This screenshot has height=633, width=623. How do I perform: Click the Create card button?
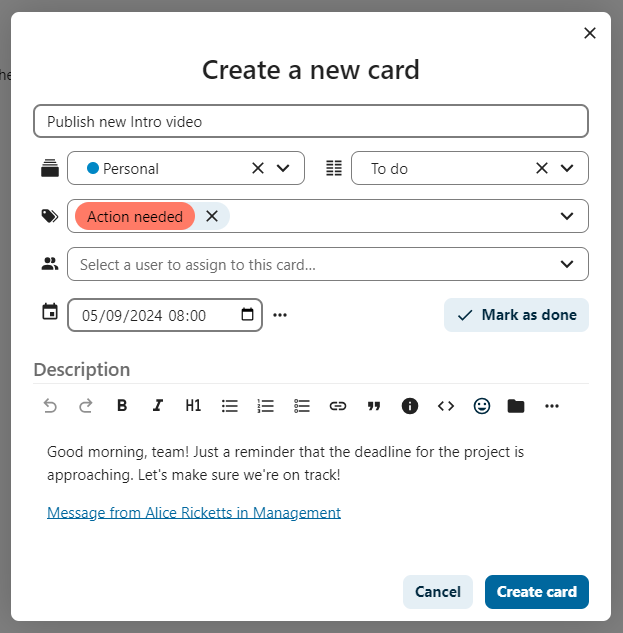(536, 592)
